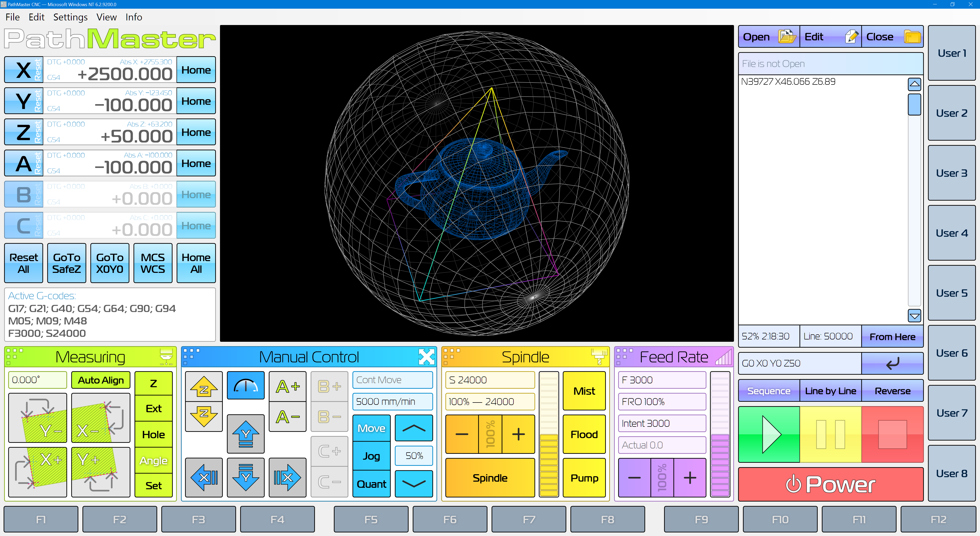Switch to Jog mode in Manual Control
The width and height of the screenshot is (980, 536).
[x=371, y=456]
